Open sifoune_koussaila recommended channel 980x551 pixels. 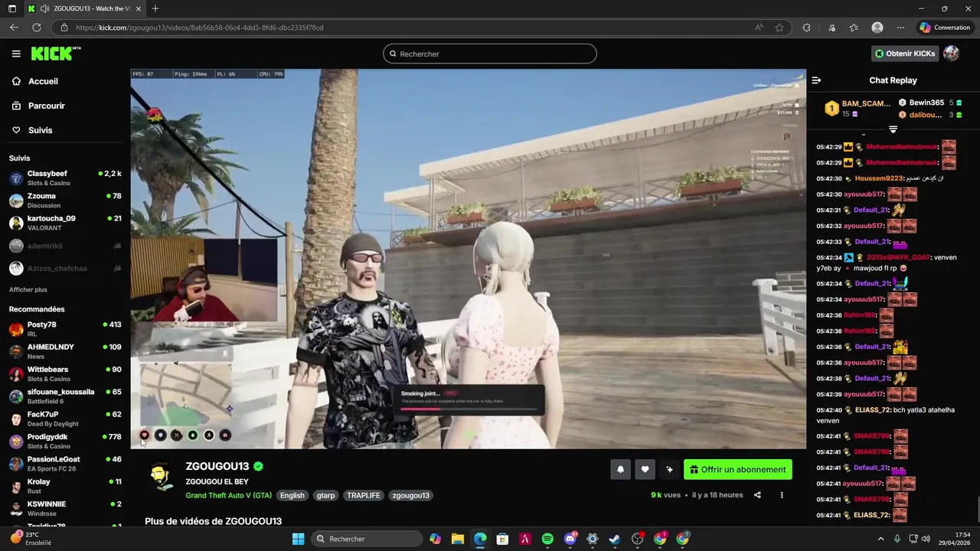tap(65, 396)
